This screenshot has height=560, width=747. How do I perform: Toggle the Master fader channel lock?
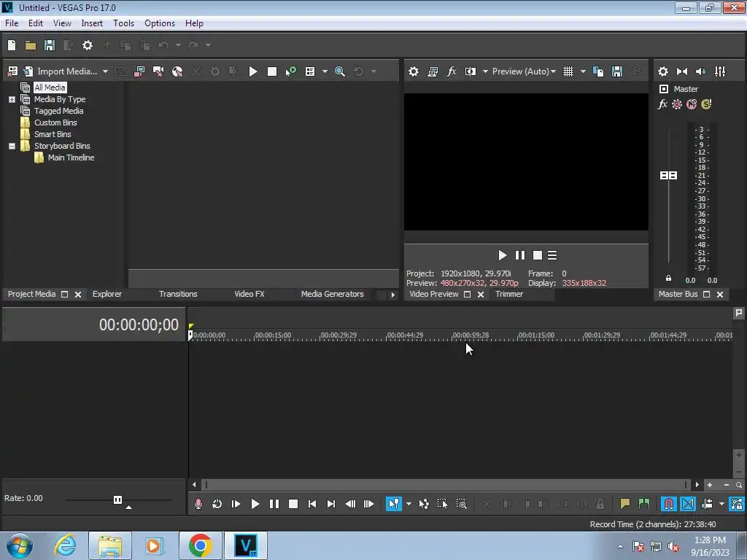pyautogui.click(x=668, y=279)
